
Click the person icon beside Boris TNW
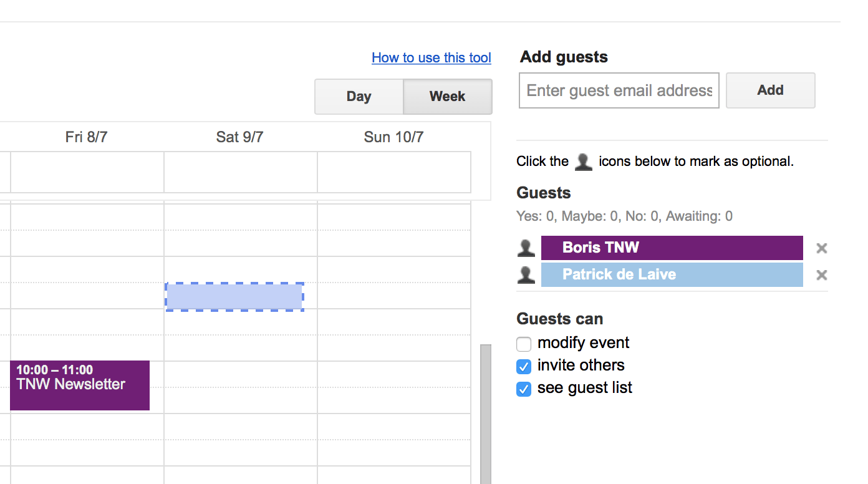pos(526,248)
